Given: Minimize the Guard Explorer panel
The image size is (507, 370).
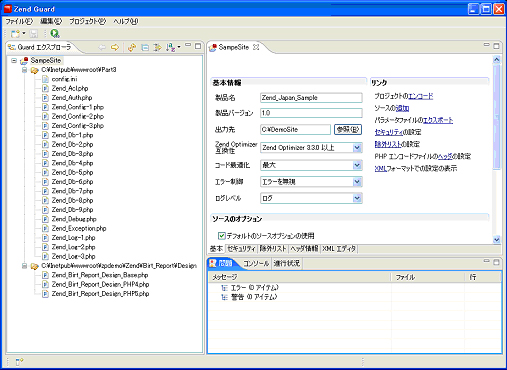Looking at the screenshot, I should [x=188, y=45].
